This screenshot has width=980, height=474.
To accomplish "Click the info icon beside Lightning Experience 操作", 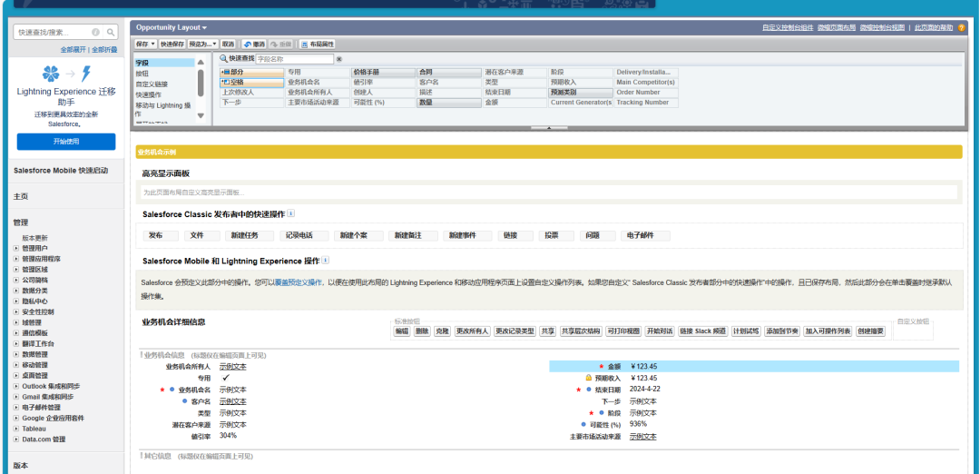I will [x=325, y=260].
